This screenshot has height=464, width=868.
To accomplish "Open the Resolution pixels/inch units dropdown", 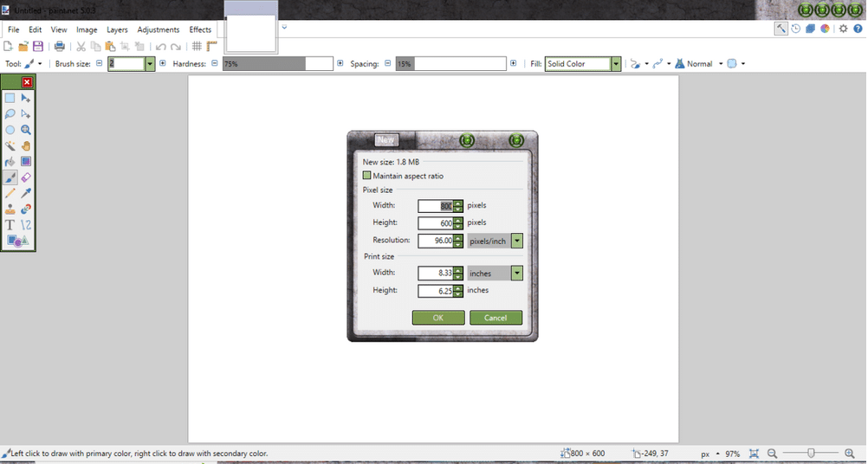I will click(495, 242).
